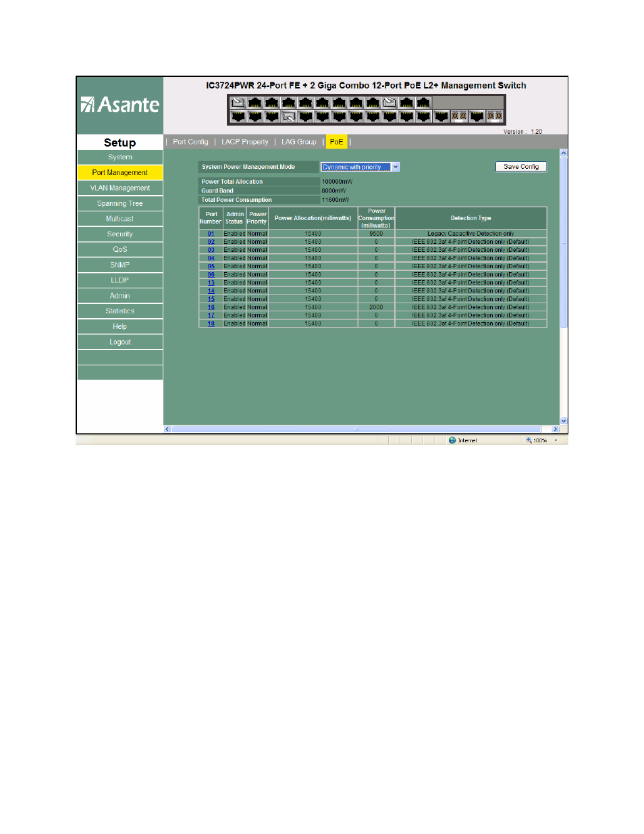Screen dimensions: 644x834
Task: Click the vertical scrollbar up arrow
Action: (564, 153)
